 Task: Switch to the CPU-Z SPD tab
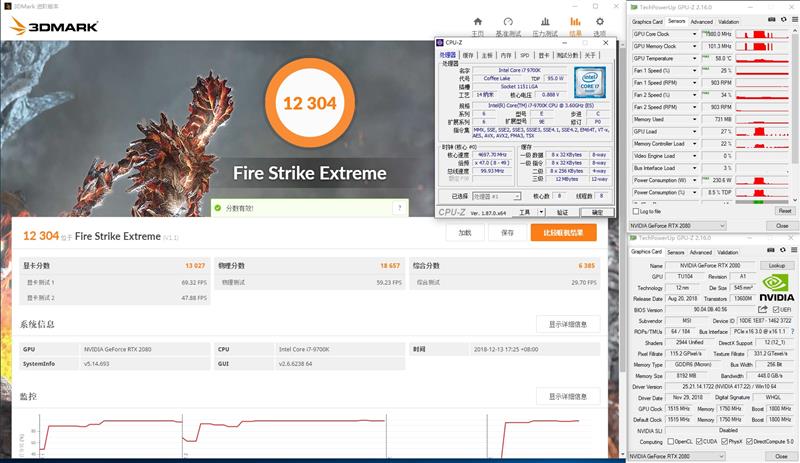(524, 55)
